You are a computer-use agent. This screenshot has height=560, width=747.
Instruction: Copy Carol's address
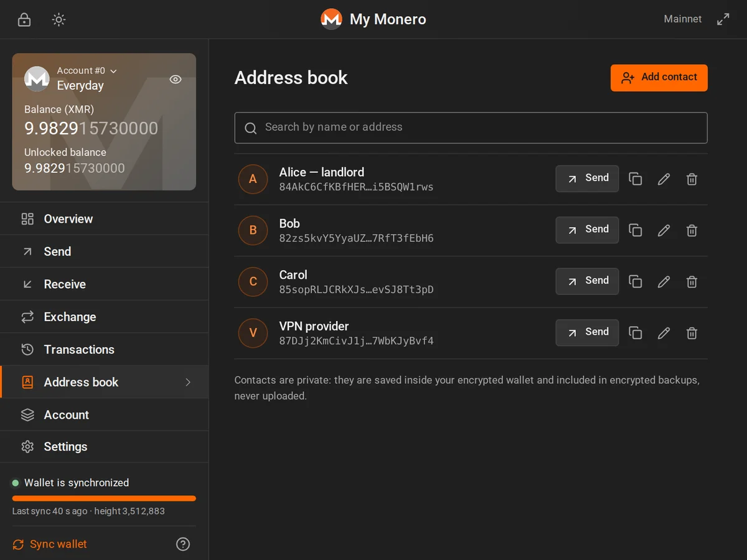click(x=636, y=282)
